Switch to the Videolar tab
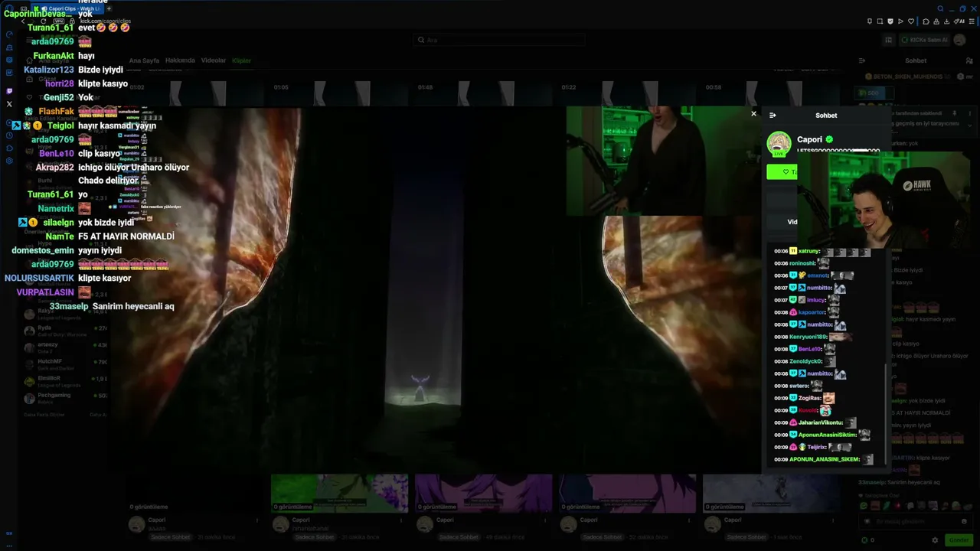Viewport: 980px width, 551px height. 214,60
